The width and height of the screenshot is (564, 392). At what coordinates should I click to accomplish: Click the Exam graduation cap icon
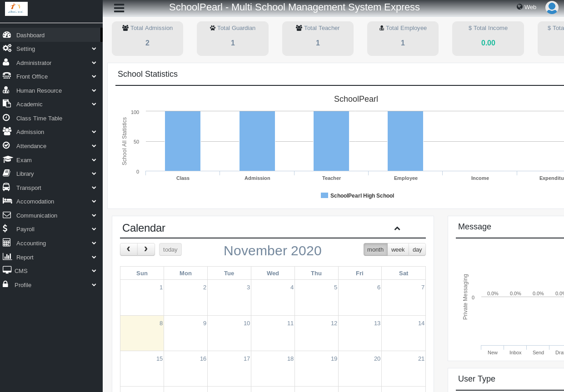tap(7, 160)
